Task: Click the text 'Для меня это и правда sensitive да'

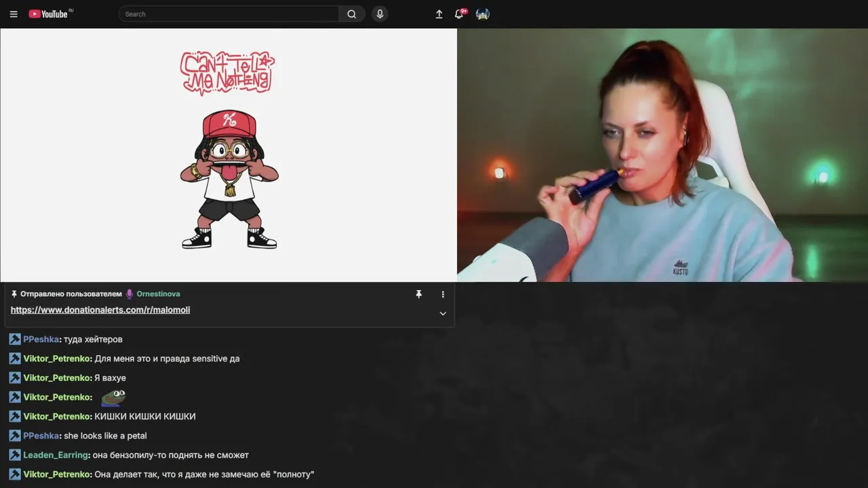Action: [x=167, y=359]
